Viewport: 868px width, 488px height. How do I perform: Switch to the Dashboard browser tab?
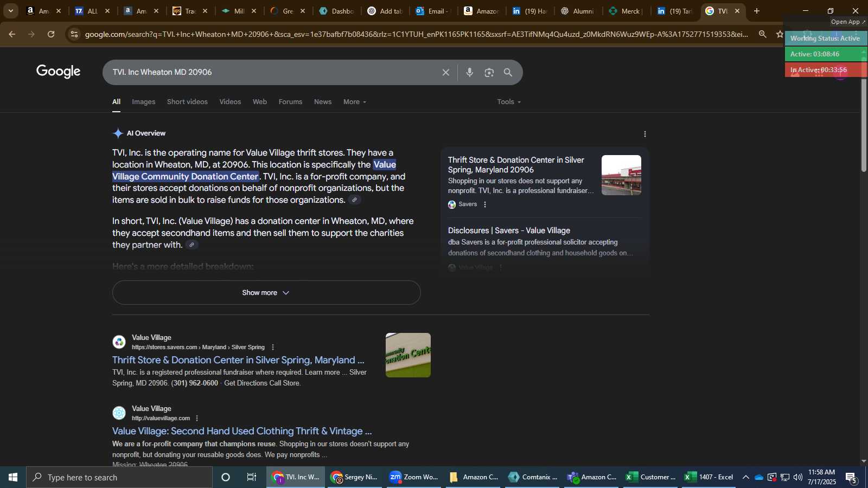[x=336, y=11]
